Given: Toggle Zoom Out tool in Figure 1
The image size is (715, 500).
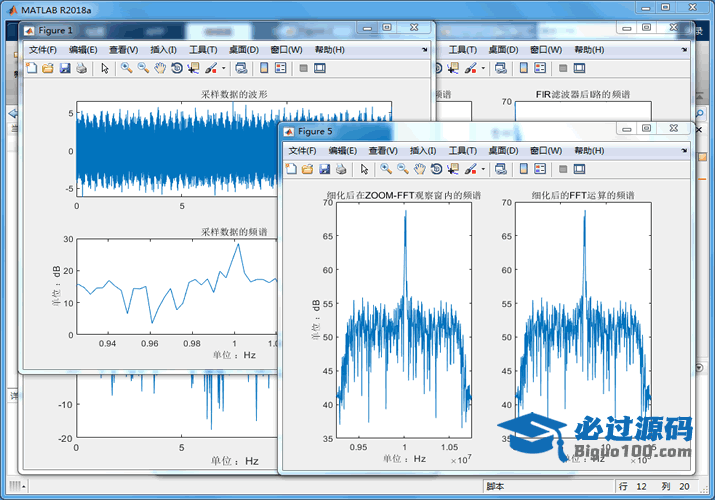Looking at the screenshot, I should pyautogui.click(x=144, y=68).
